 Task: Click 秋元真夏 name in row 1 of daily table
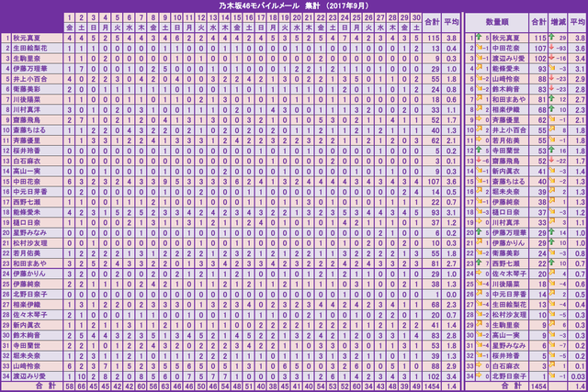click(x=27, y=38)
